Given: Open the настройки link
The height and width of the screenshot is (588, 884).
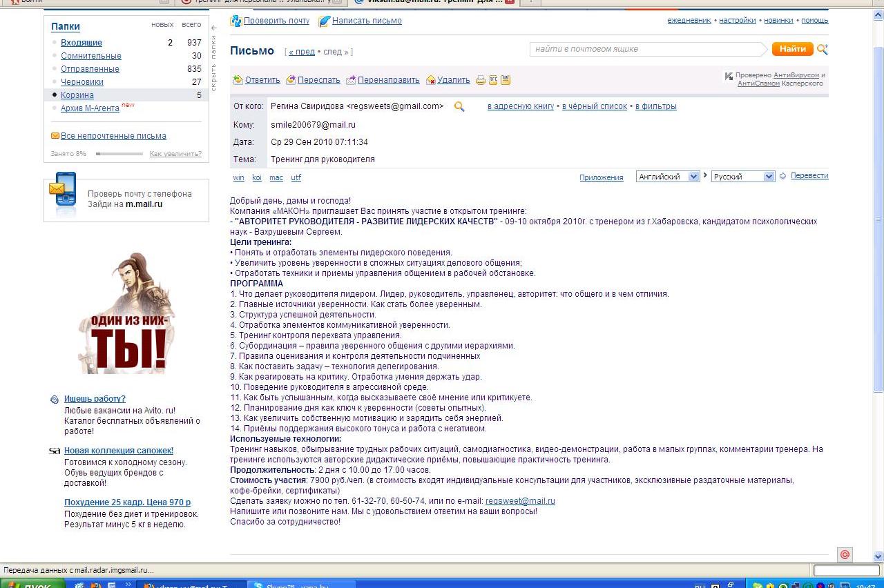Looking at the screenshot, I should (738, 21).
